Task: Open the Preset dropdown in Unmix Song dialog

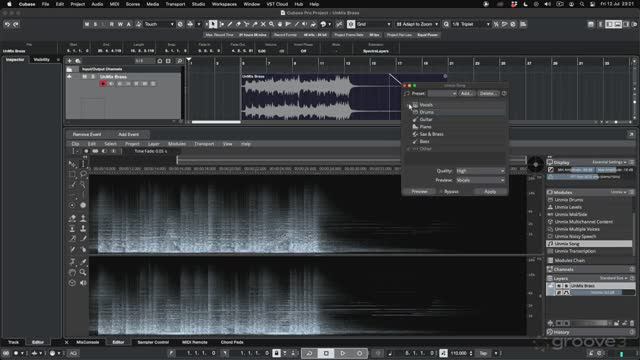Action: [x=442, y=93]
